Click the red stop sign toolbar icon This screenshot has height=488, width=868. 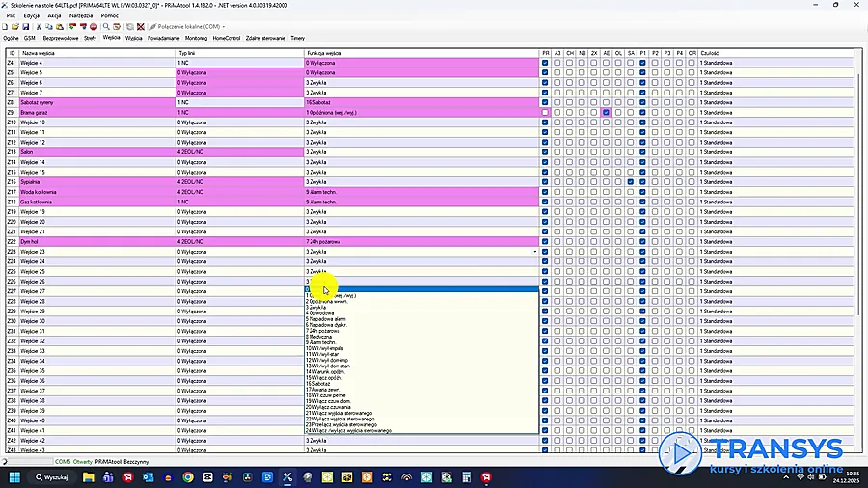tap(94, 27)
